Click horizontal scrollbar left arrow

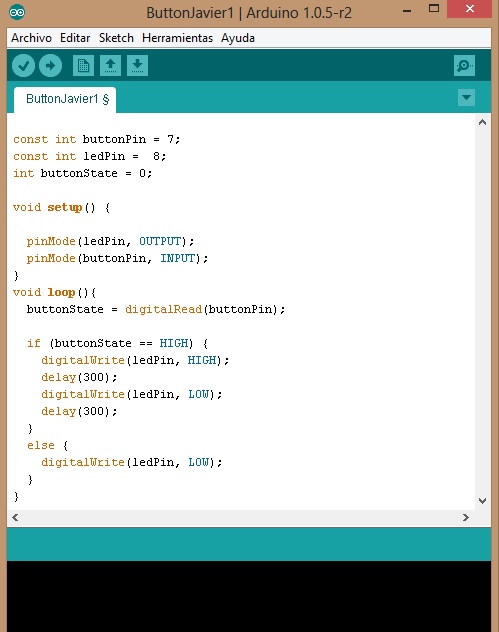click(15, 517)
